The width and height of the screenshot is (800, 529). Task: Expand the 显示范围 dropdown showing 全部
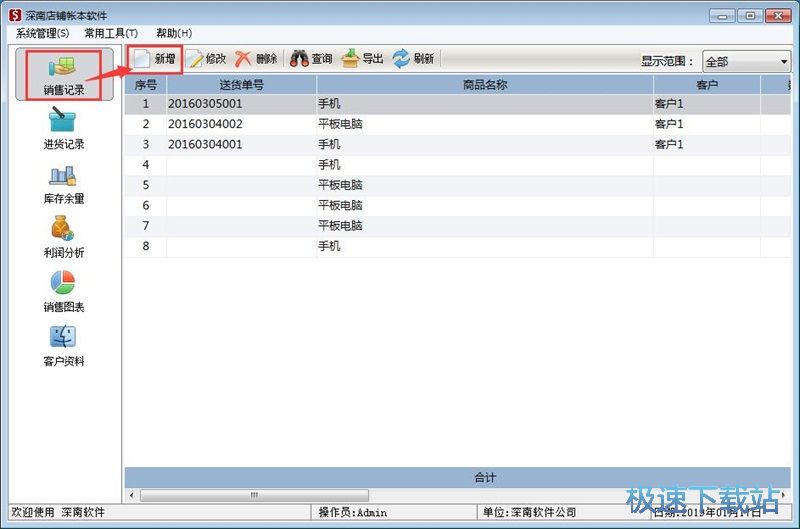tap(746, 62)
